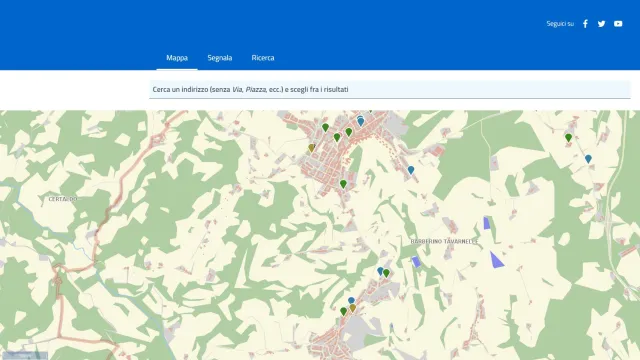The image size is (640, 360).
Task: Open the green marker between the two other green ones in the northern town
Action: pos(337,138)
